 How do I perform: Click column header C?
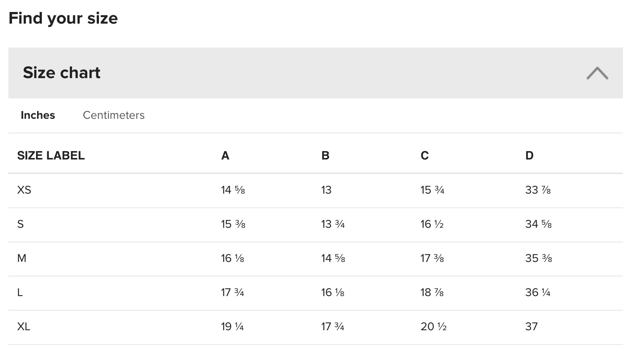[424, 155]
